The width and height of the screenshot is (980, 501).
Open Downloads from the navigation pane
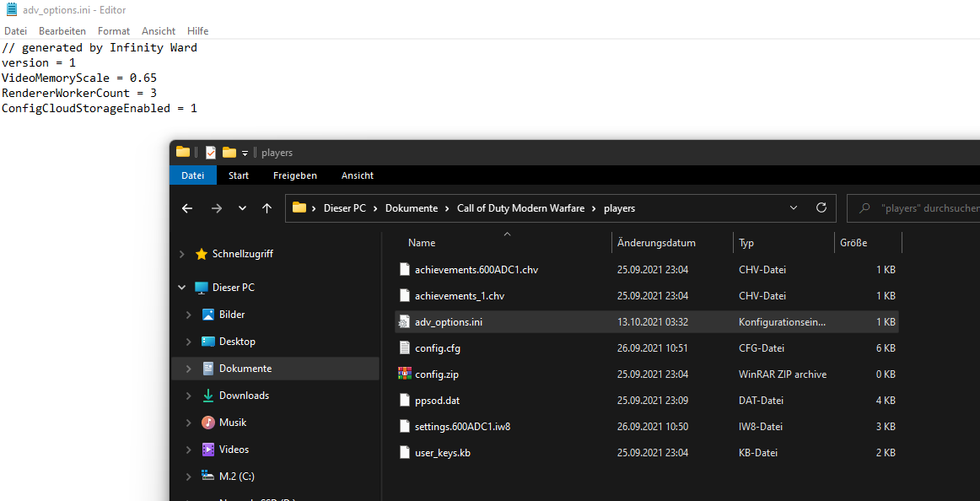tap(244, 395)
